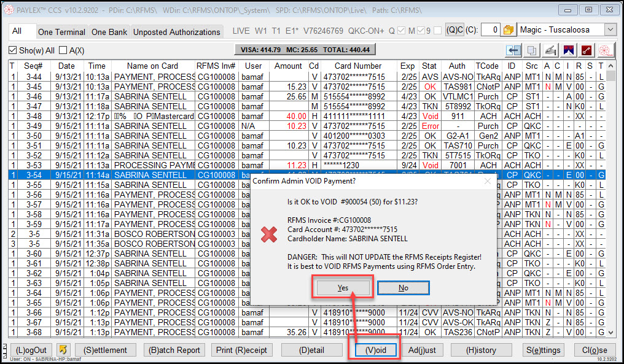
Task: Click the red Error status in row 3-49
Action: point(430,126)
